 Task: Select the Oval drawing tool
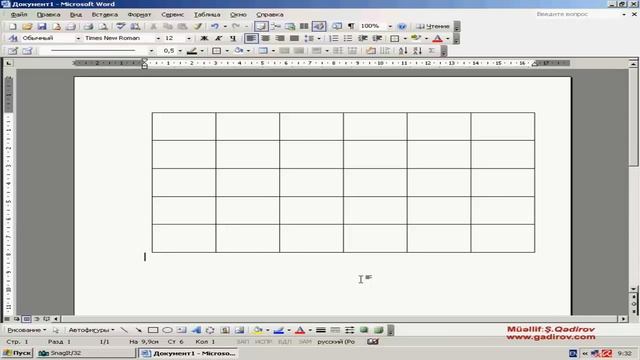pos(167,330)
